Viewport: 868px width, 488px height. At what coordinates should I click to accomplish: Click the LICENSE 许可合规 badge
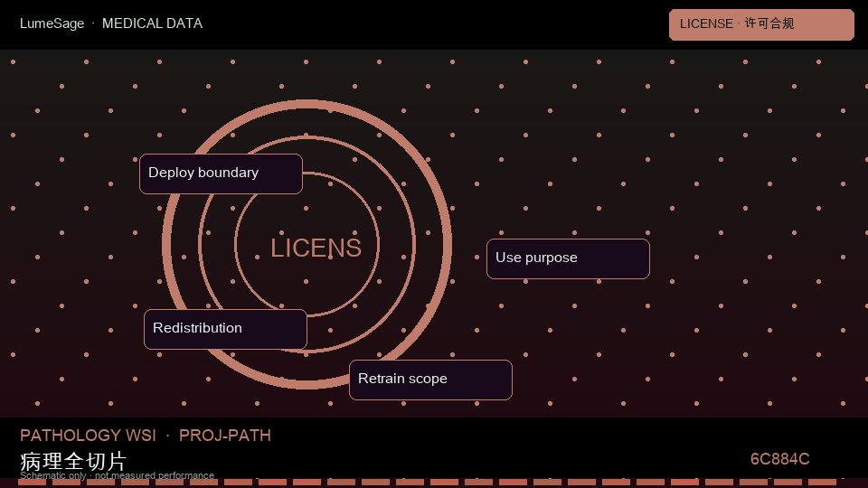tap(761, 24)
